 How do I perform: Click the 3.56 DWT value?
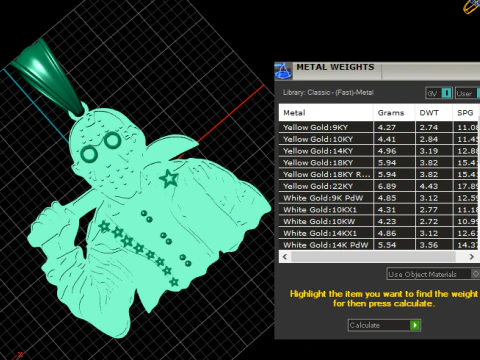[x=429, y=245]
